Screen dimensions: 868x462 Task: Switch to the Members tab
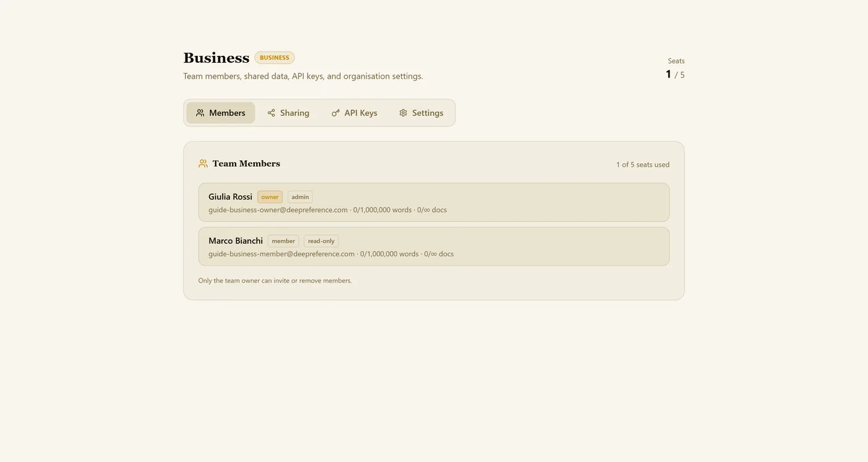[x=221, y=113]
